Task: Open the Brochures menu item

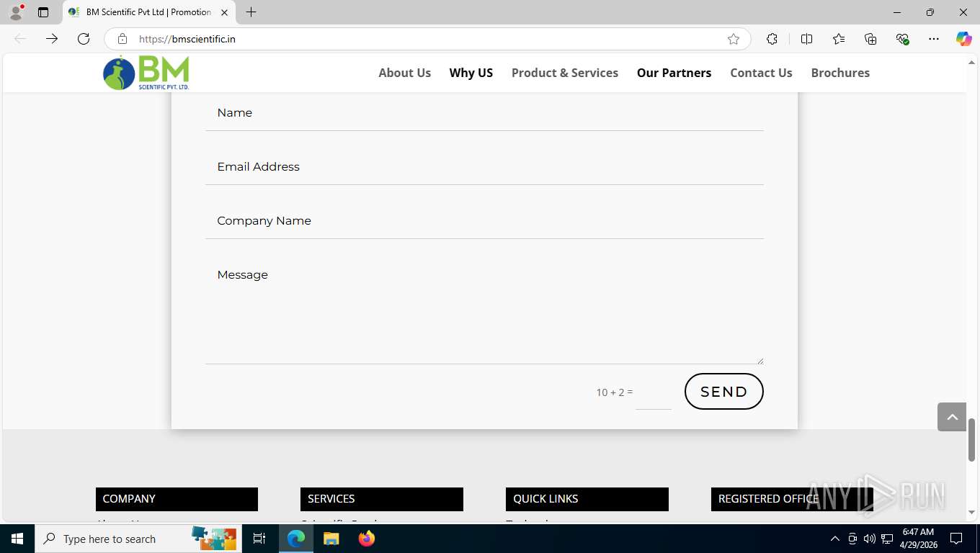Action: tap(840, 73)
